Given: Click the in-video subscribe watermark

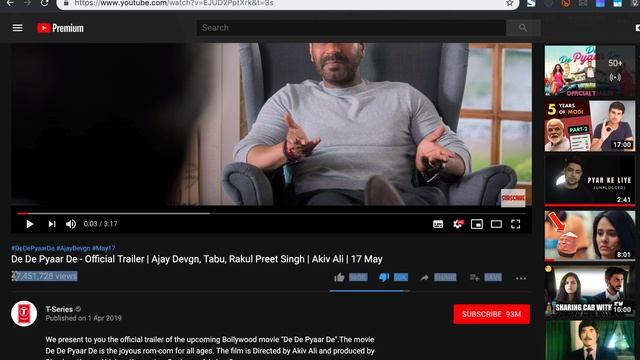Looking at the screenshot, I should pos(513,198).
